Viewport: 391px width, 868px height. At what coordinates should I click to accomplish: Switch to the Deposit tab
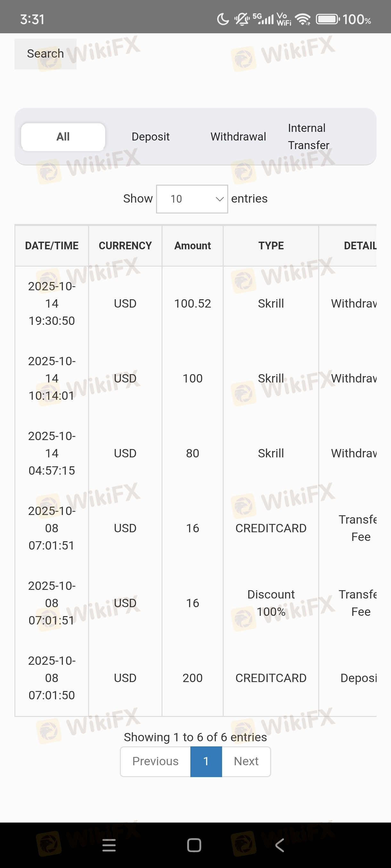tap(150, 137)
